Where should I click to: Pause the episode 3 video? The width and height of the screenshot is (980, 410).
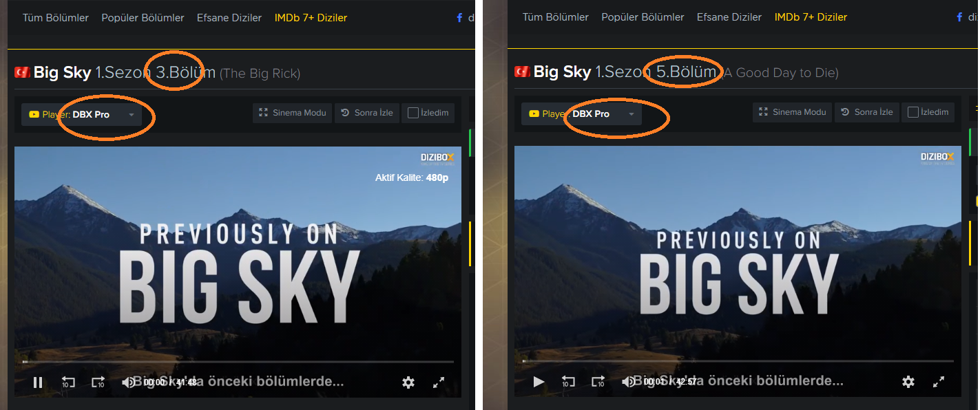click(x=38, y=382)
